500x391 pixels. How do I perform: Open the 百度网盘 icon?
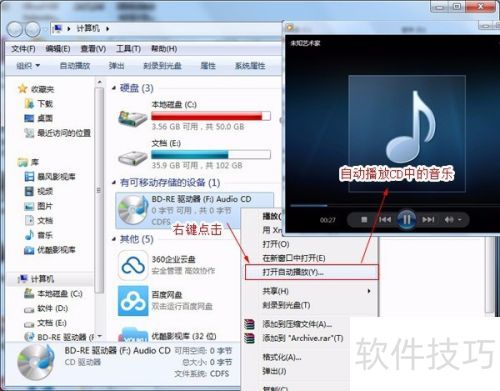tap(133, 301)
